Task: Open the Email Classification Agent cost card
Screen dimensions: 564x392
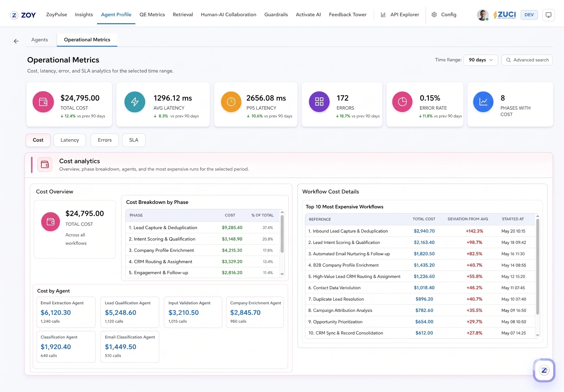Action: click(x=130, y=347)
